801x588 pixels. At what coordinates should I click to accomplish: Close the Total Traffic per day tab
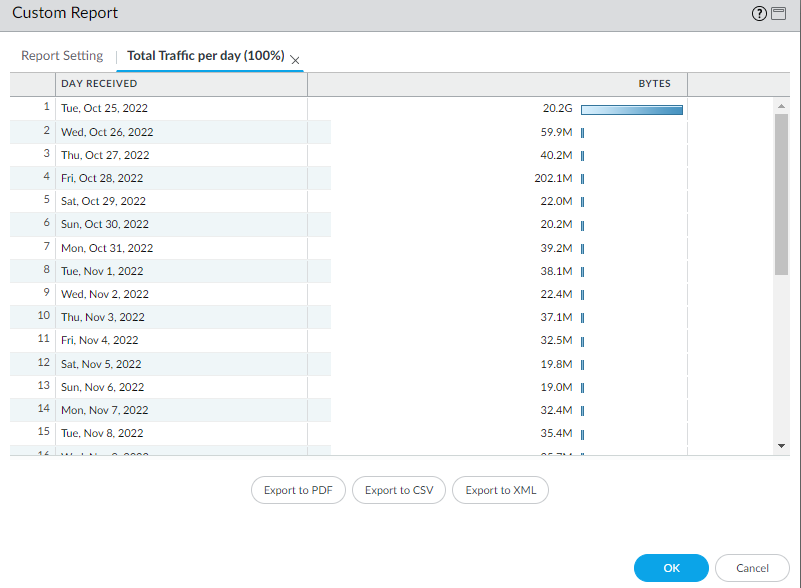coord(295,60)
